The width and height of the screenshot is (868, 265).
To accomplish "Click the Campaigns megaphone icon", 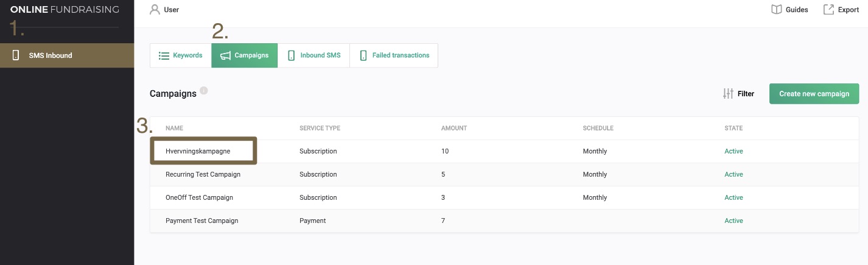I will point(225,55).
